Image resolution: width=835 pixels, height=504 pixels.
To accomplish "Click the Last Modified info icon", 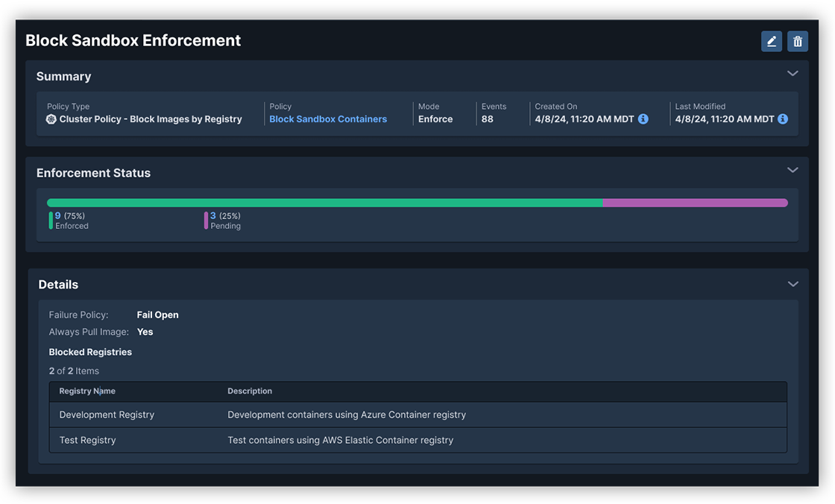I will tap(782, 119).
